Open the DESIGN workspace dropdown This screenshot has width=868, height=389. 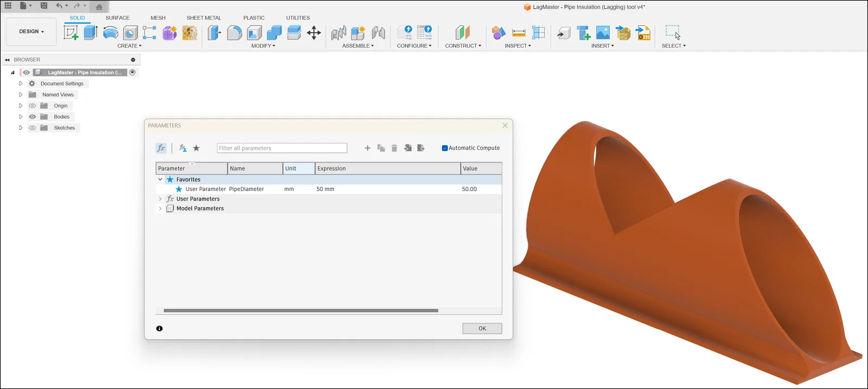coord(31,31)
